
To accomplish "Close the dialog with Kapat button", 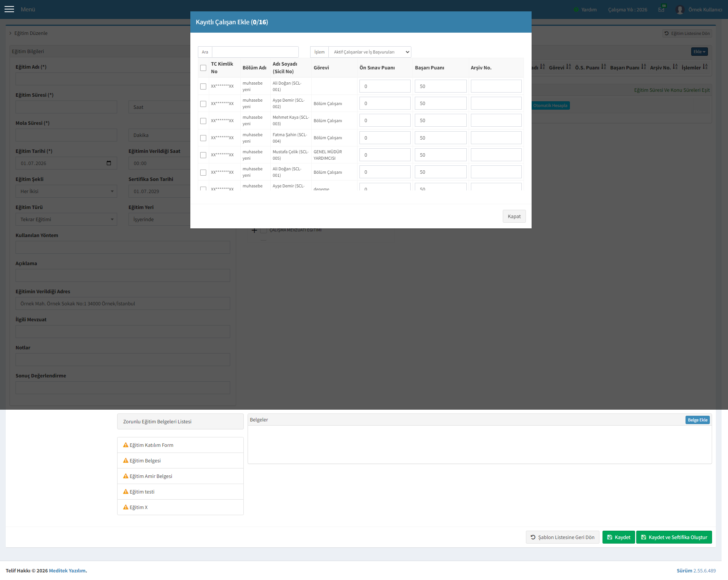I will coord(514,216).
